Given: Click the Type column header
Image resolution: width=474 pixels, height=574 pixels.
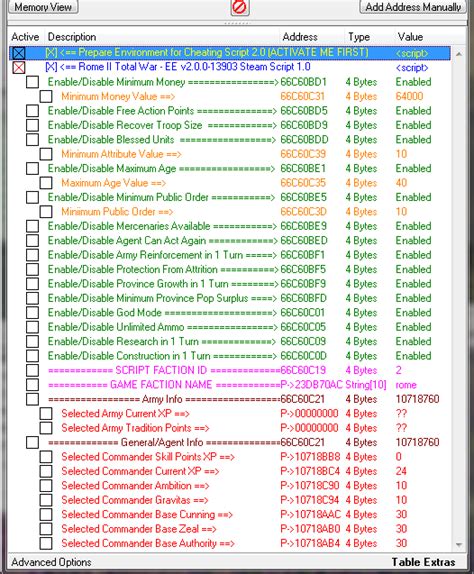Looking at the screenshot, I should (359, 37).
